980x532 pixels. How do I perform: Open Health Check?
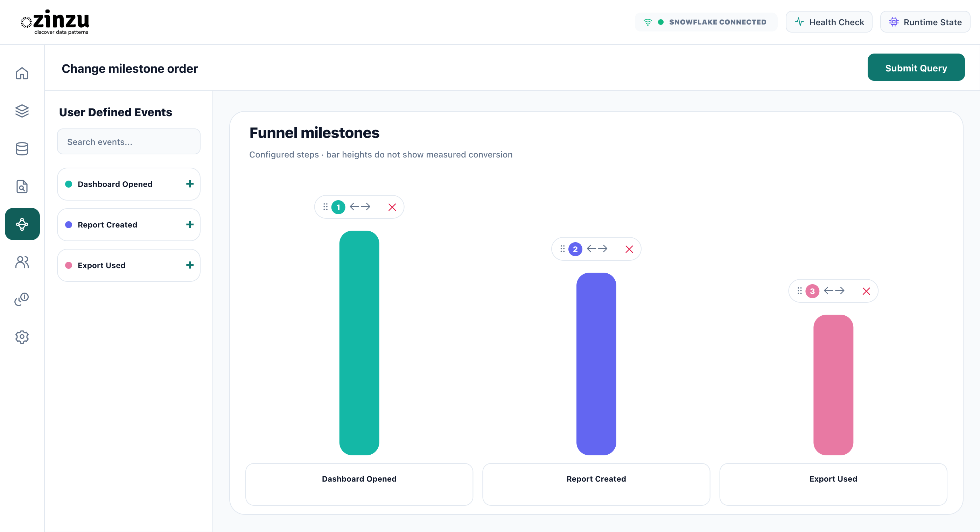pyautogui.click(x=828, y=22)
